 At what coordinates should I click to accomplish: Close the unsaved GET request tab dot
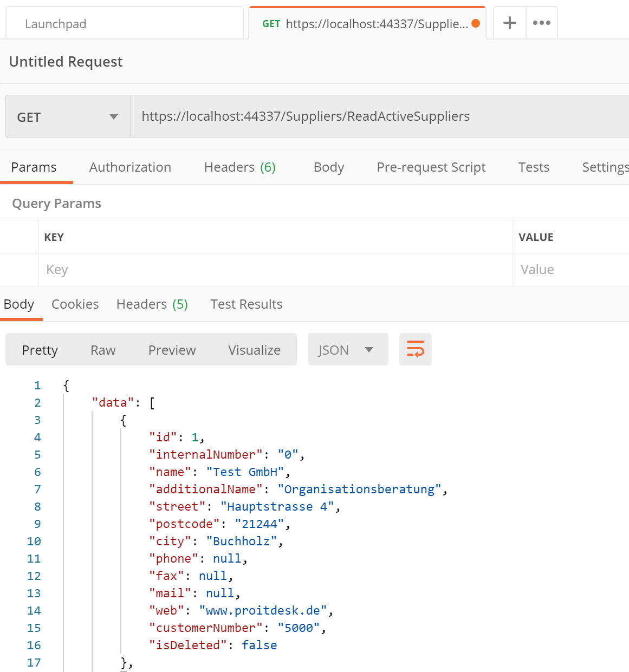pyautogui.click(x=476, y=23)
